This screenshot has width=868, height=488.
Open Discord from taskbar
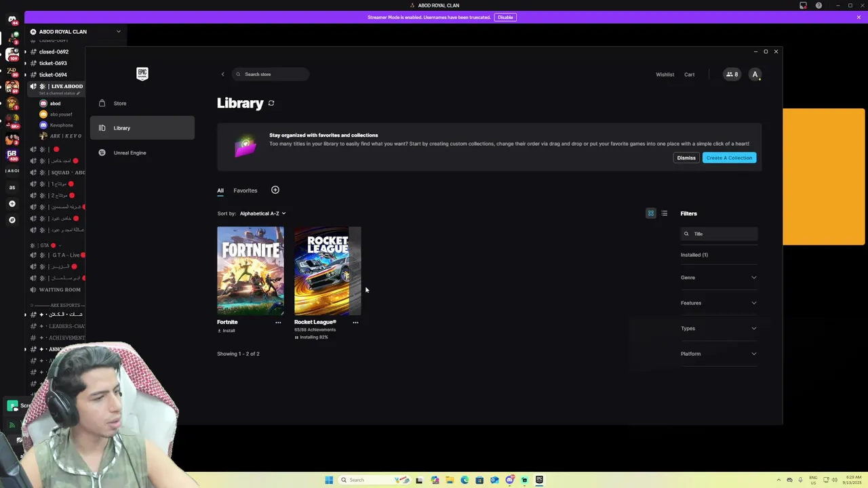coord(509,480)
